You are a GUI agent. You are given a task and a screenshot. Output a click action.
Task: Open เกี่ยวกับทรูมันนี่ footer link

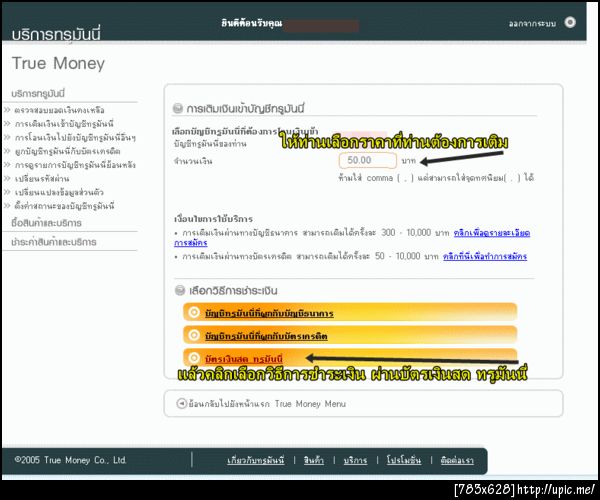pyautogui.click(x=256, y=460)
